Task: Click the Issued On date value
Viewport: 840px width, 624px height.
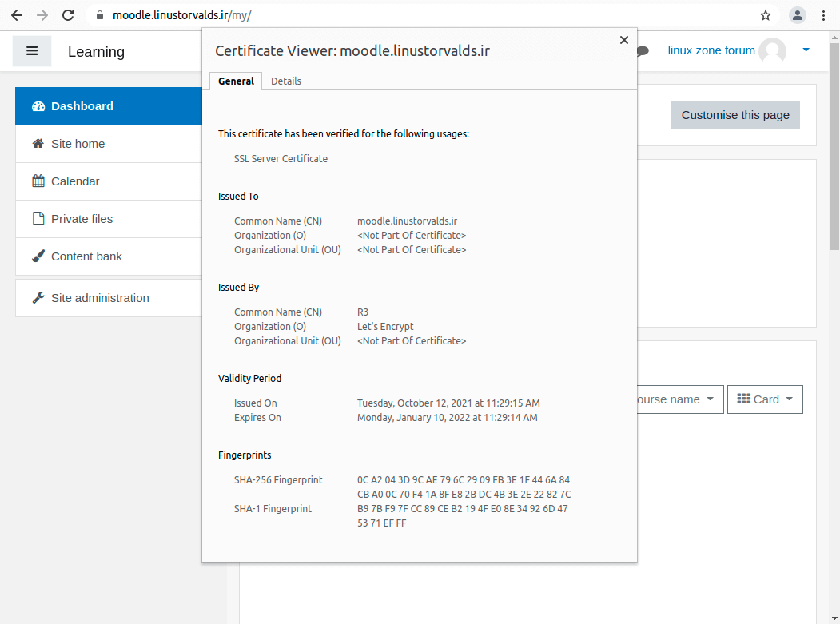Action: [448, 403]
